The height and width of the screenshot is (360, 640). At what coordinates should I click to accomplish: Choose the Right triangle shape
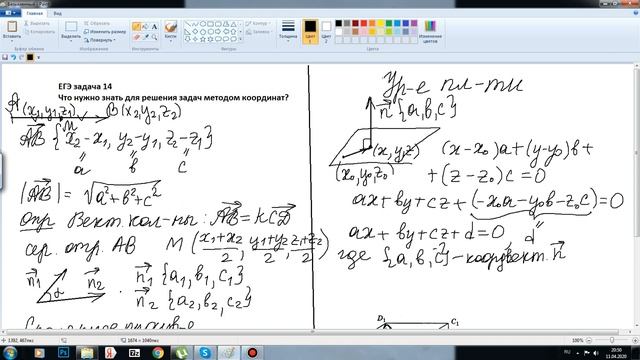[x=187, y=31]
